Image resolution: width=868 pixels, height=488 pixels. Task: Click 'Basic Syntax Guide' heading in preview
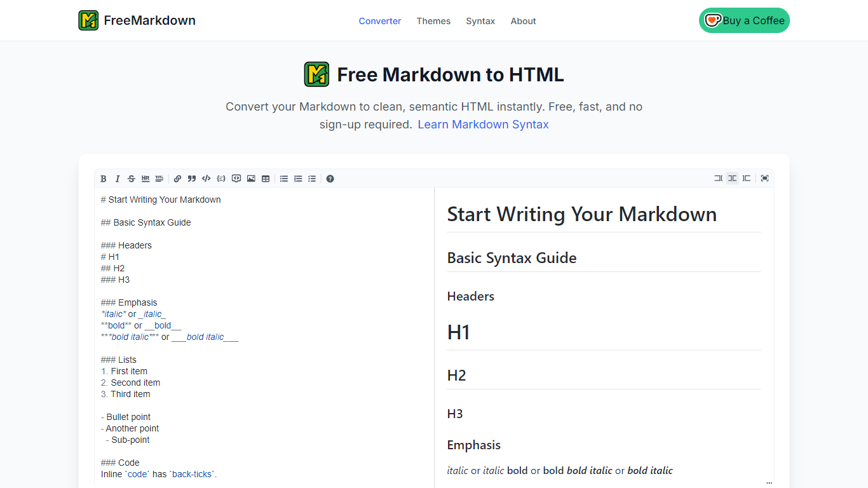[x=512, y=258]
